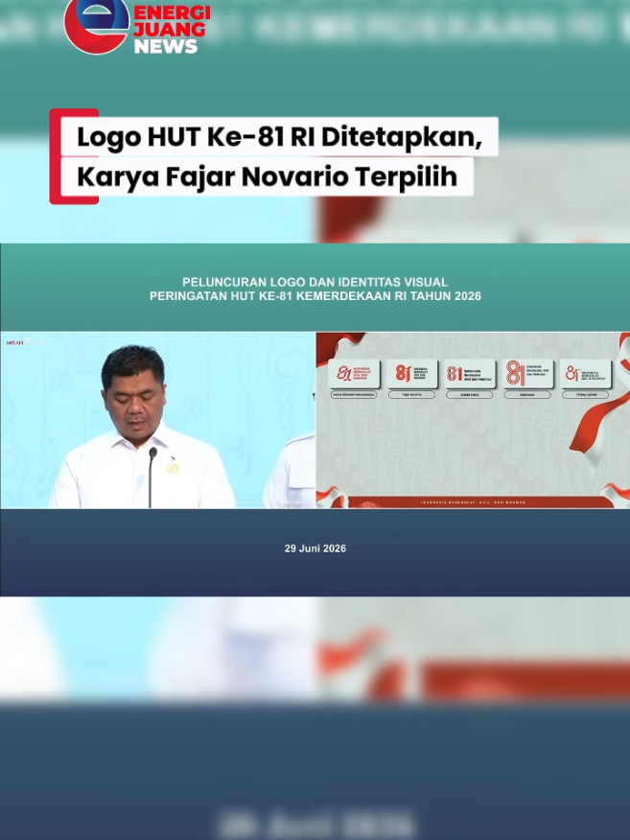Click the ENERGI JUANG NEWS wordmark
The width and height of the screenshot is (630, 840).
(172, 30)
